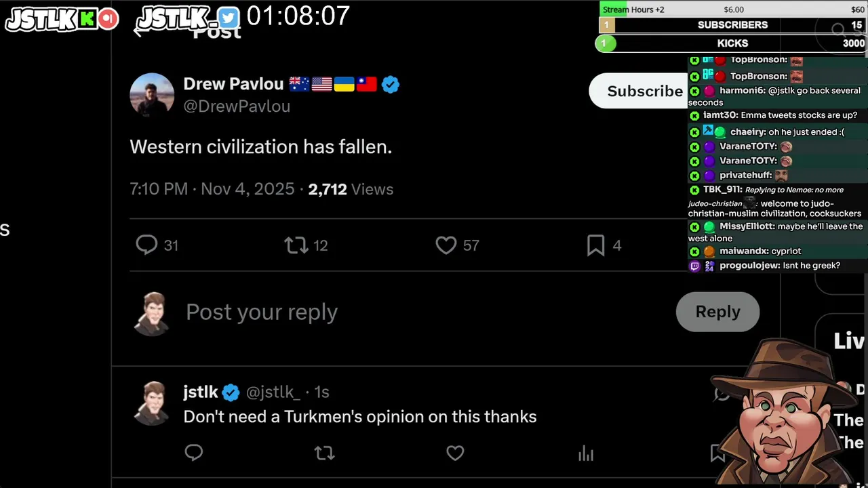Bookmark the post with 4 saves
The height and width of the screenshot is (488, 868).
pyautogui.click(x=595, y=245)
